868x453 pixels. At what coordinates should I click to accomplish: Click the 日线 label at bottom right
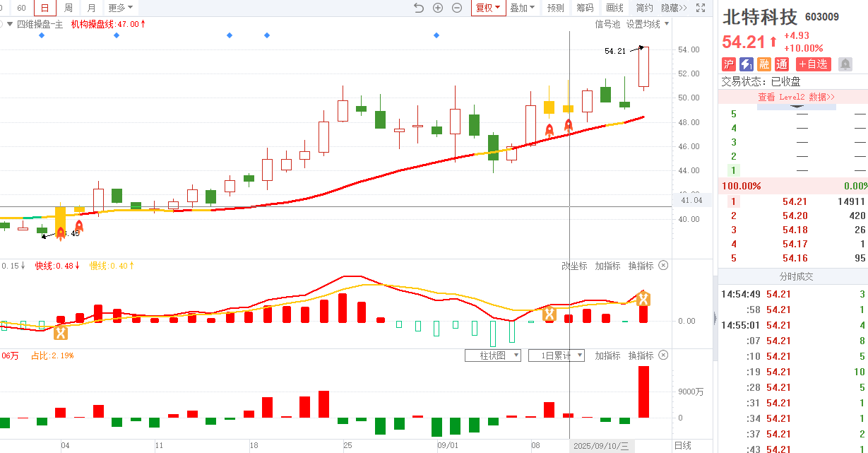[x=682, y=445]
